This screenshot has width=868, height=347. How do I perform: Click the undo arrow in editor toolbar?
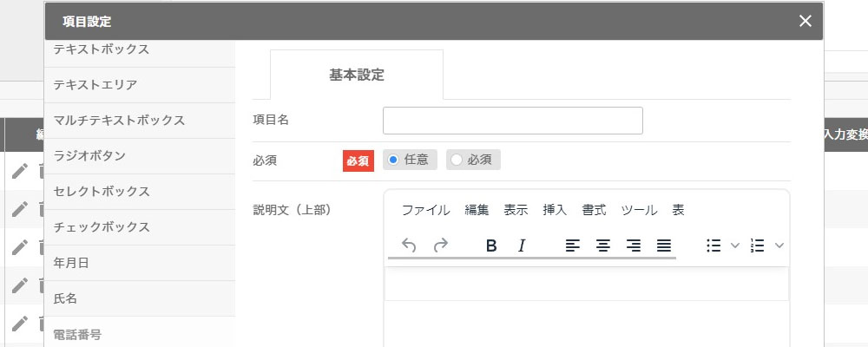[410, 246]
